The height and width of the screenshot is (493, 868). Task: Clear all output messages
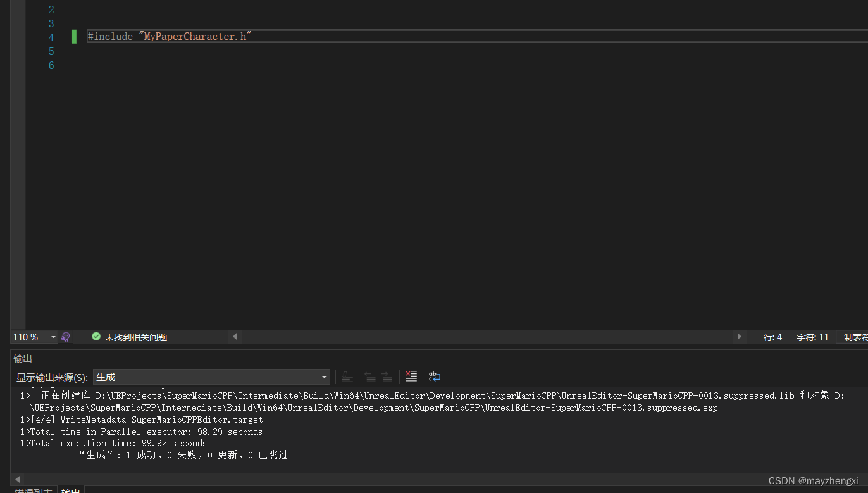point(411,377)
